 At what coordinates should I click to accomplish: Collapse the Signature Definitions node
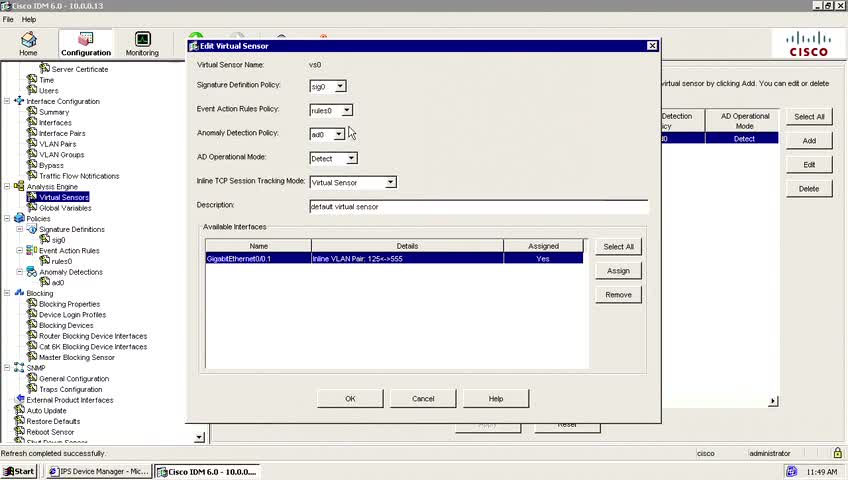pyautogui.click(x=20, y=229)
